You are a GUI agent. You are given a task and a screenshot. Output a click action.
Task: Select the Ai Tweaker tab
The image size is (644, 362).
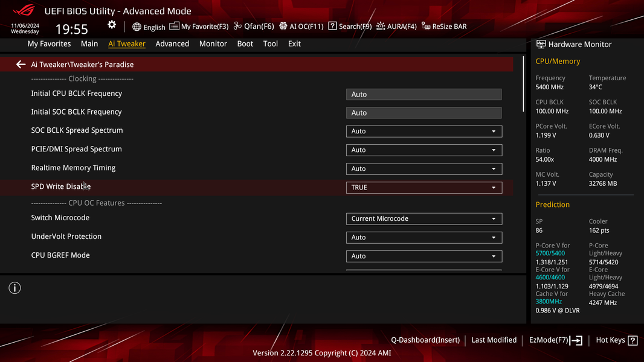tap(127, 43)
